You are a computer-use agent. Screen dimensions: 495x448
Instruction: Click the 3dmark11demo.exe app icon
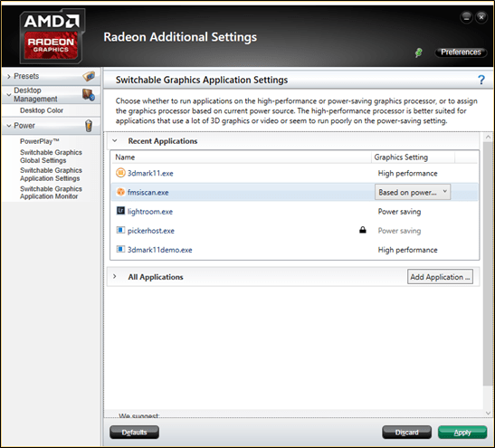(120, 250)
